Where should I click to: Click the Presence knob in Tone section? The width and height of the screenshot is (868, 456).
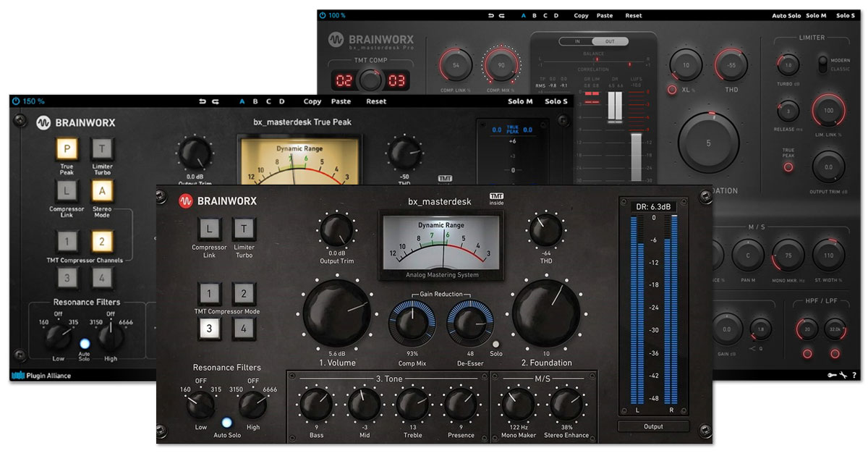tap(461, 405)
